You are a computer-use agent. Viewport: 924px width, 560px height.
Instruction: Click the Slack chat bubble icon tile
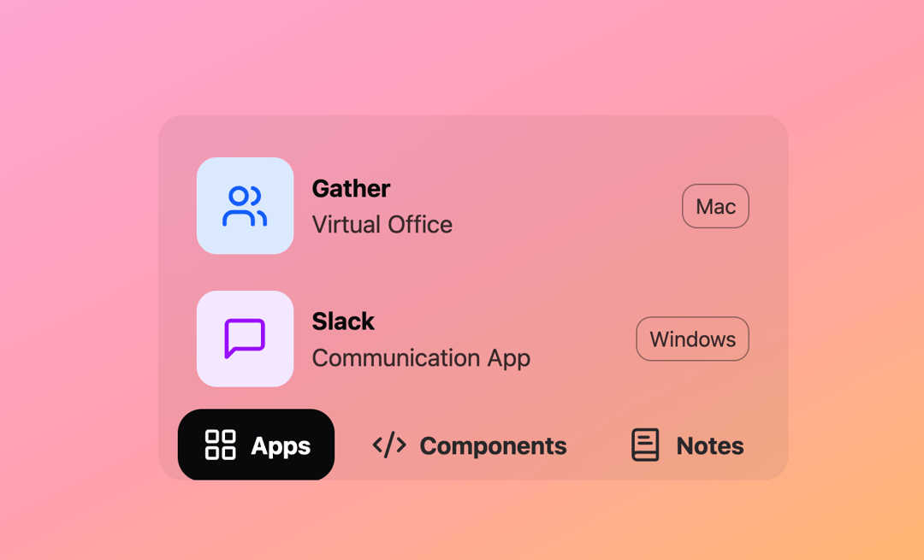246,339
